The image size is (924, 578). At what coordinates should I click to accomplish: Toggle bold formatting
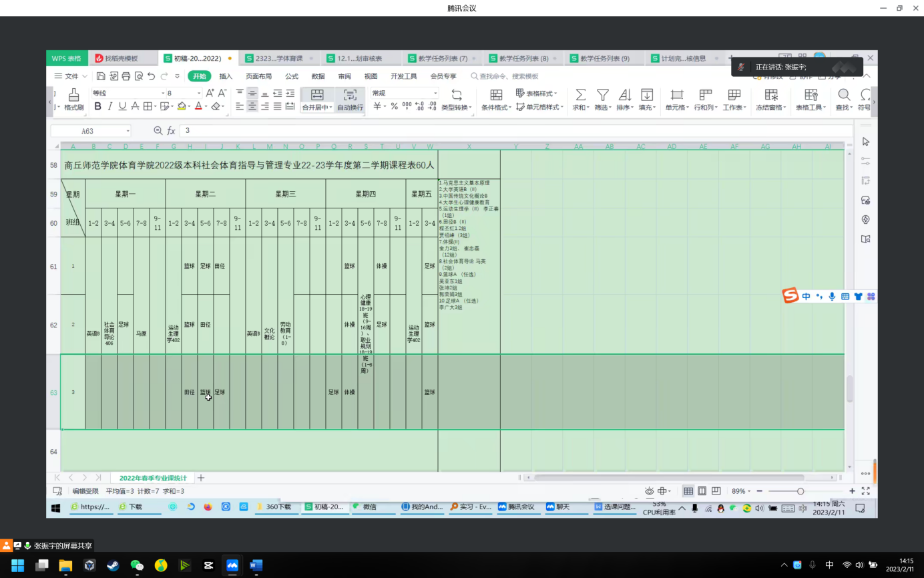click(x=98, y=106)
